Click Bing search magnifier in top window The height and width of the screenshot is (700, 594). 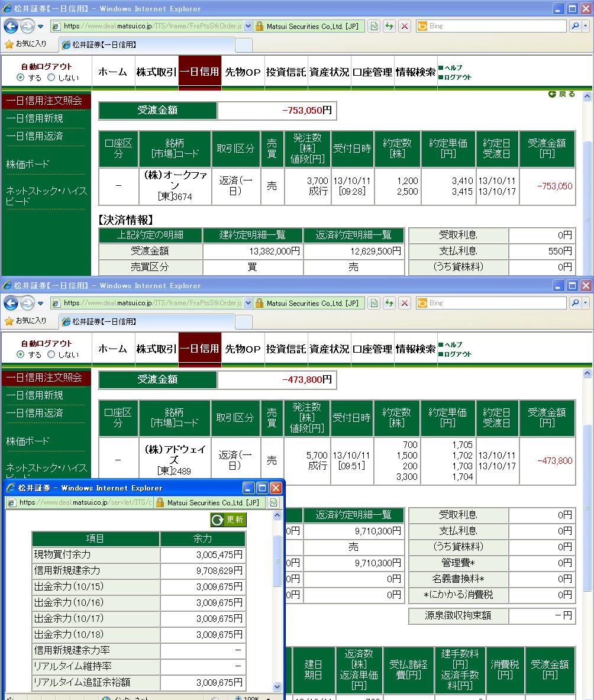point(575,27)
